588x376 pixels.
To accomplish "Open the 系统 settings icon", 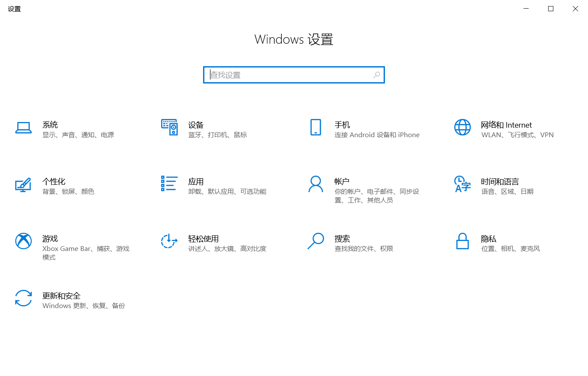I will click(x=23, y=128).
